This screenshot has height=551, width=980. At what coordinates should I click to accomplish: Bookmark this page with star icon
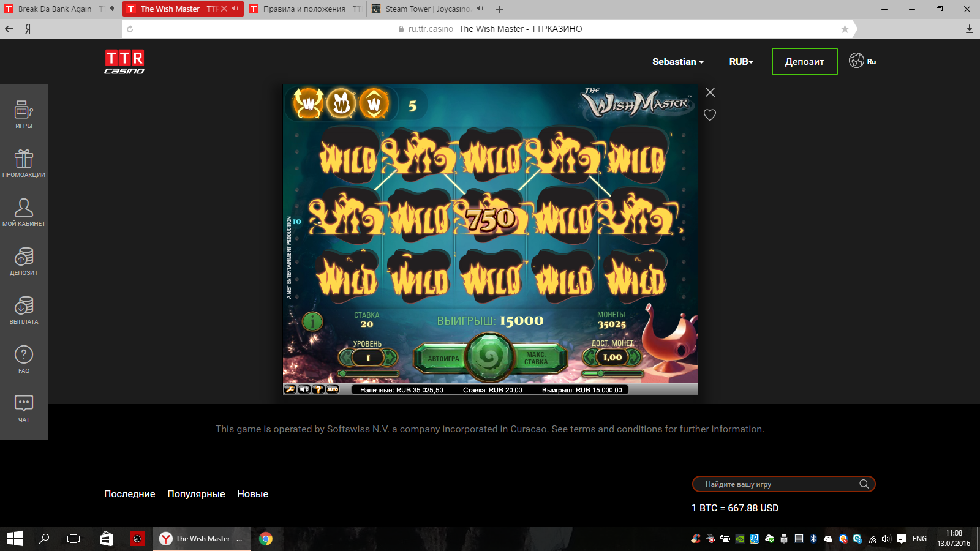[x=845, y=29]
